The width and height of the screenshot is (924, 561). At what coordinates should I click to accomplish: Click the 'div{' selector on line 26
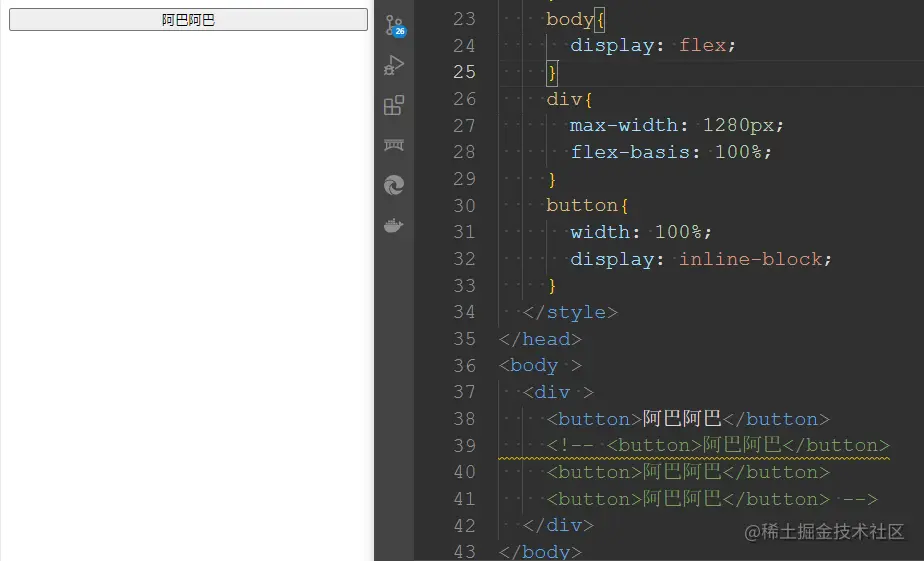point(569,99)
